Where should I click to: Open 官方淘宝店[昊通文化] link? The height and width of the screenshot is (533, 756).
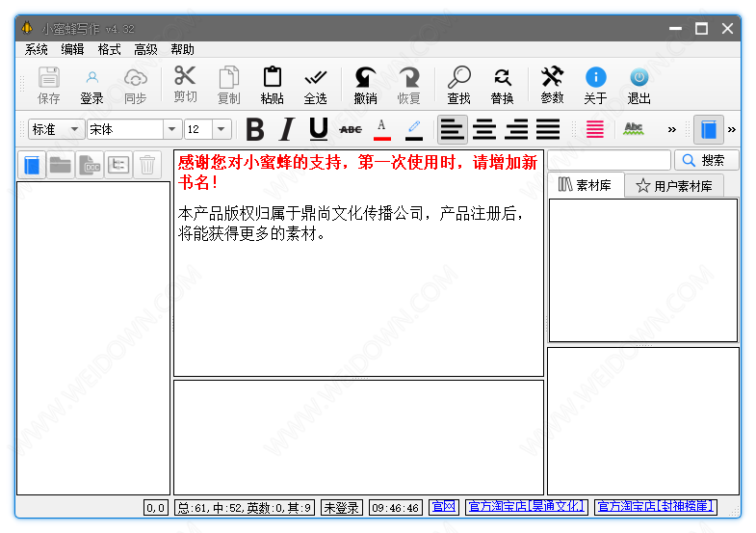tap(527, 507)
